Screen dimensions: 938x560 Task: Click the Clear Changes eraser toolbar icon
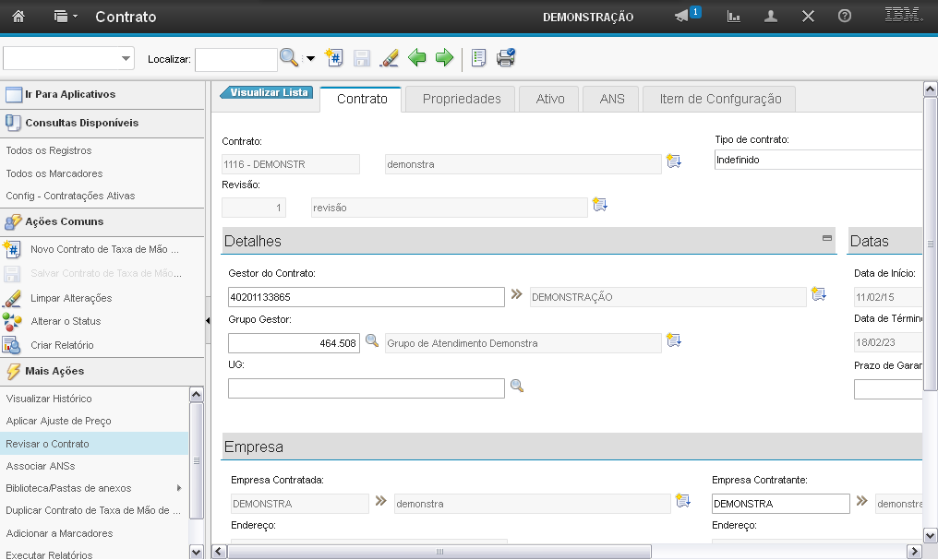[389, 58]
